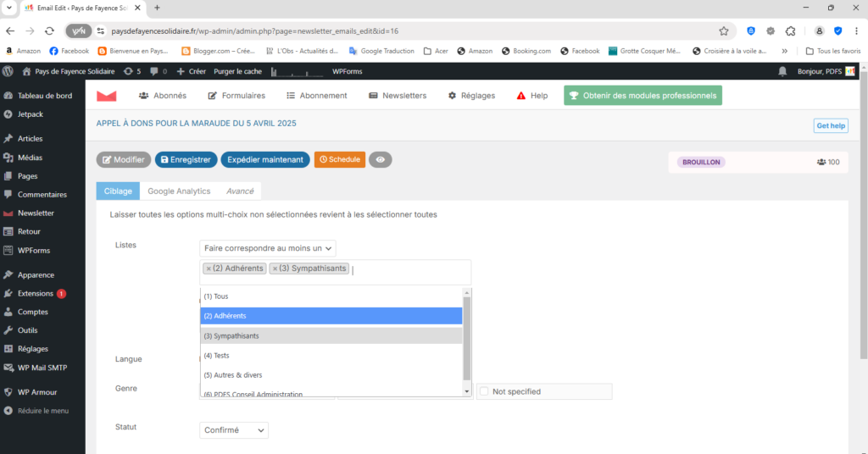Open the WP Armour sidebar item
The image size is (868, 454).
coord(37,392)
